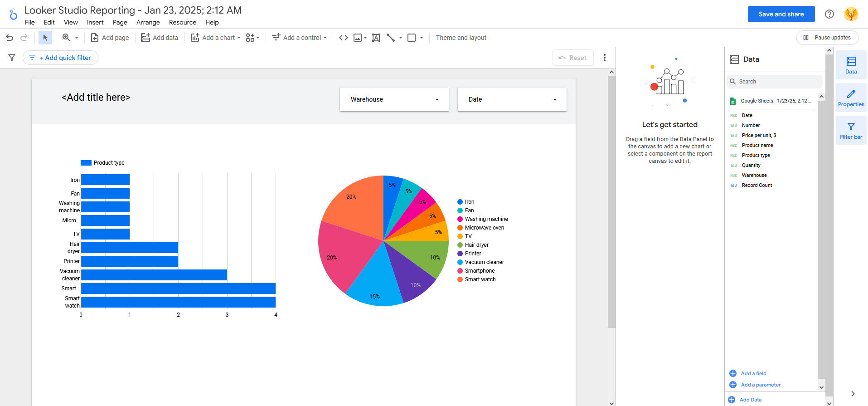The image size is (868, 406).
Task: Click the Redo arrow icon
Action: click(x=24, y=38)
